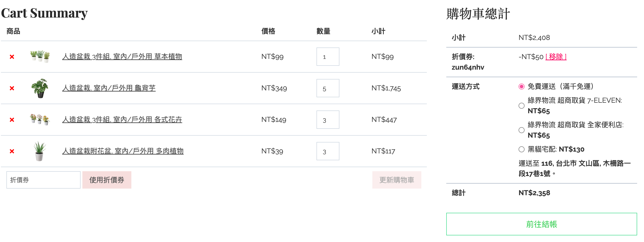The width and height of the screenshot is (644, 242).
Task: Remove the 多肉植物 item with red X
Action: click(12, 151)
